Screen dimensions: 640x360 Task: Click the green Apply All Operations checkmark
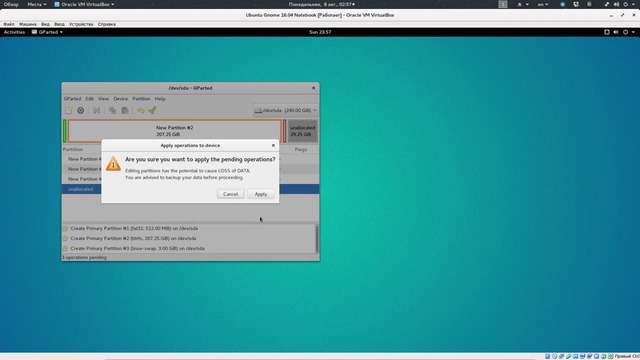(x=153, y=110)
